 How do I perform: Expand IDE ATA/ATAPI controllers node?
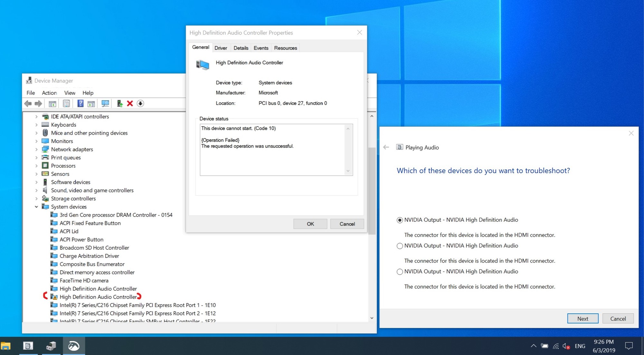(36, 117)
